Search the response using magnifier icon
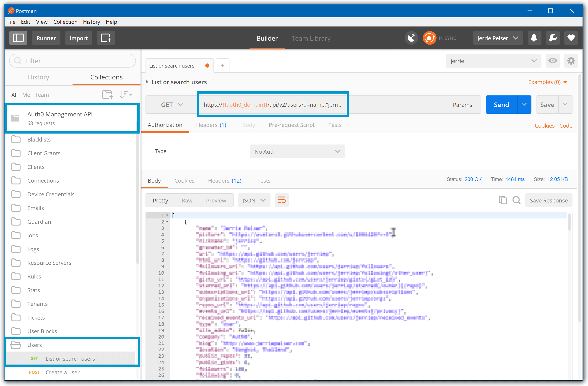Screen dimensions: 588x386 (516, 200)
